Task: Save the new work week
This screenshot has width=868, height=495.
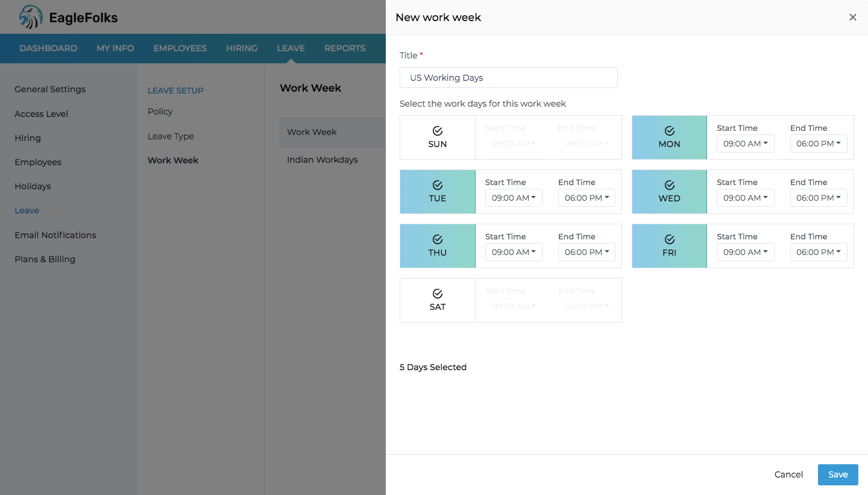Action: pyautogui.click(x=838, y=475)
